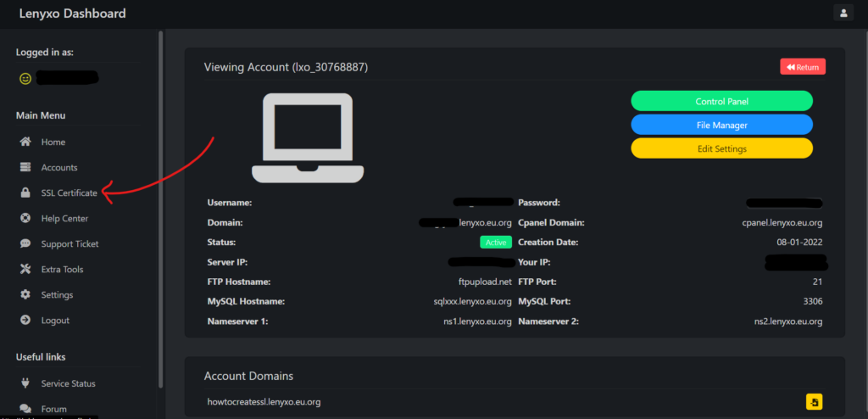868x419 pixels.
Task: Click the sidebar vertical scrollbar
Action: (x=160, y=209)
